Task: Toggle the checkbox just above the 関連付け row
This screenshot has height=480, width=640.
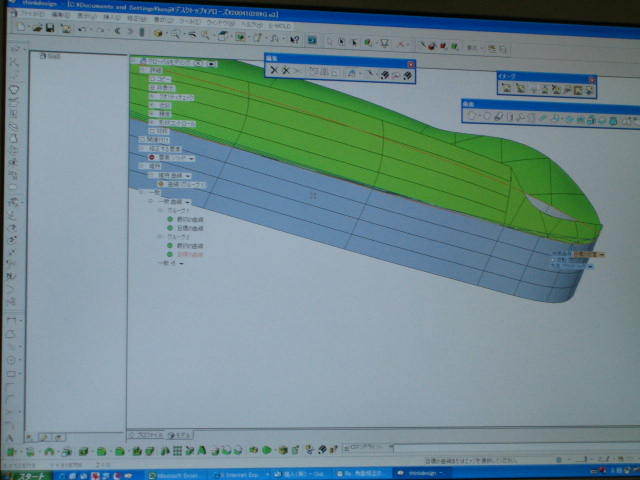Action: click(x=152, y=131)
